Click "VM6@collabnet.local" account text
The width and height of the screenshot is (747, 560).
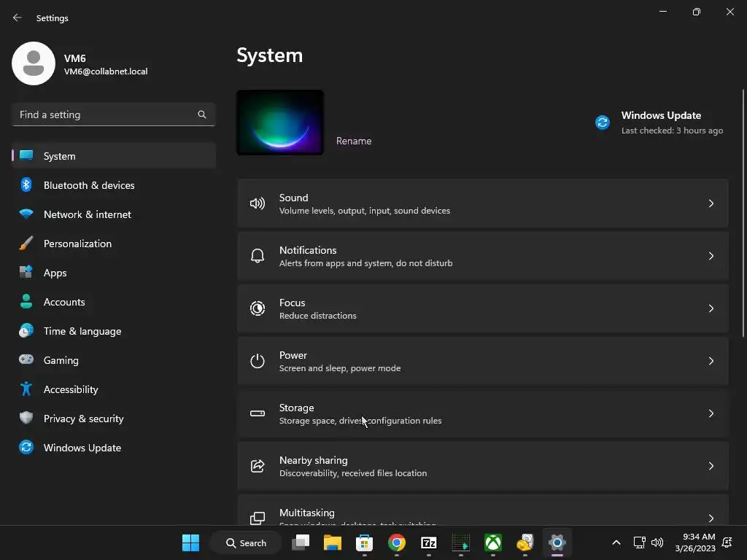pos(106,71)
